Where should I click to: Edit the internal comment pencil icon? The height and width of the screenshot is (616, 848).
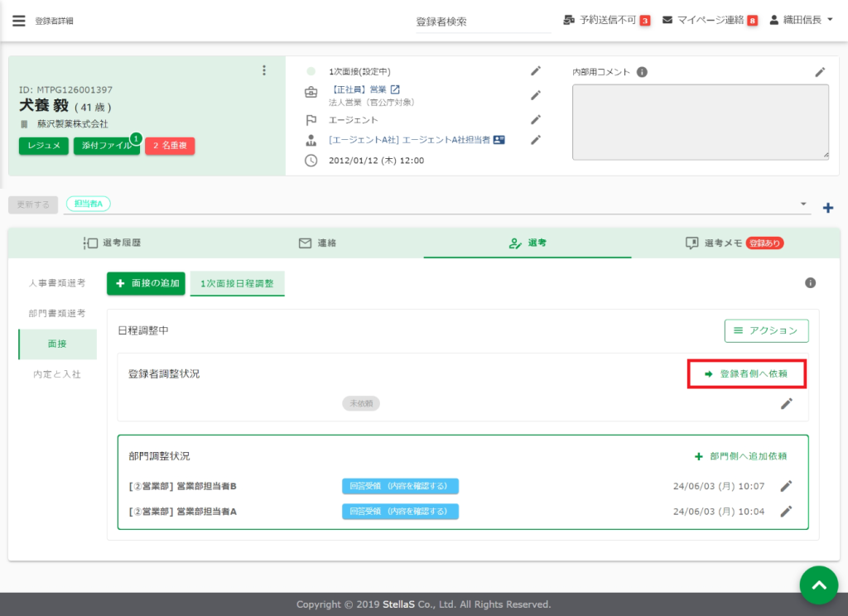click(x=820, y=72)
